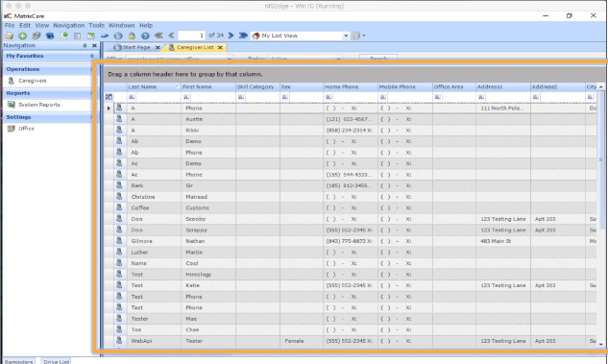Click the clear filter row icon

click(x=109, y=97)
